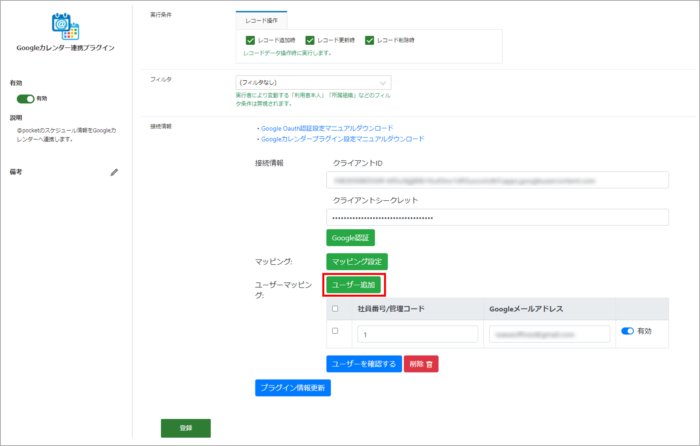700x446 pixels.
Task: Open Google Oauth認証設定マニュアルダウンロード link
Action: [x=327, y=128]
